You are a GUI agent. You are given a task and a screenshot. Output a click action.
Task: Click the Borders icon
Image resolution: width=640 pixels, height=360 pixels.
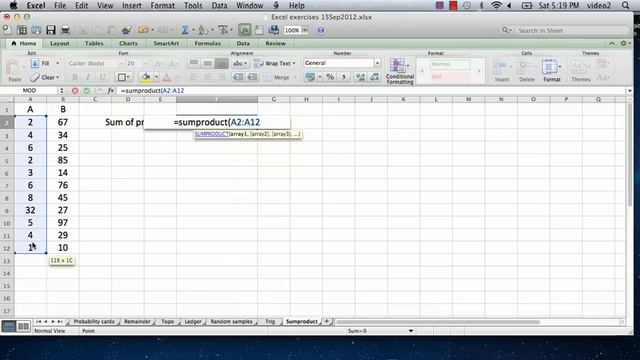pyautogui.click(x=122, y=77)
